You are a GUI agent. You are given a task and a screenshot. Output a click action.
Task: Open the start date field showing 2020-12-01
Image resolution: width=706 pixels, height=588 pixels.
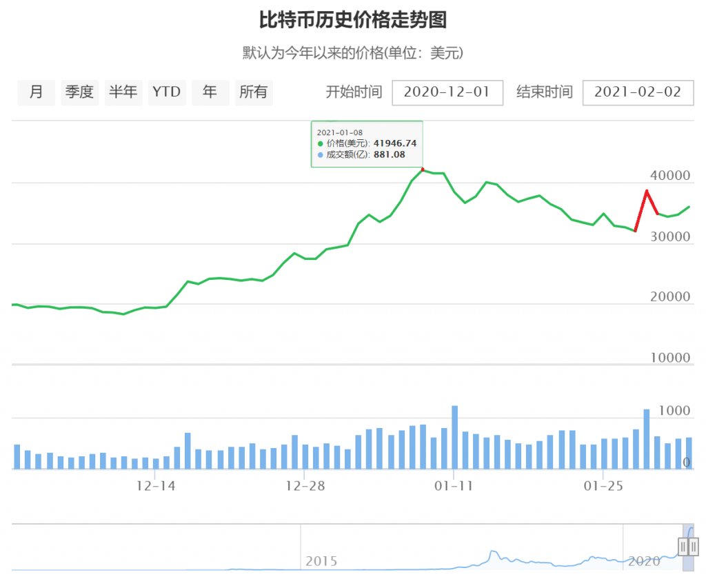(447, 92)
